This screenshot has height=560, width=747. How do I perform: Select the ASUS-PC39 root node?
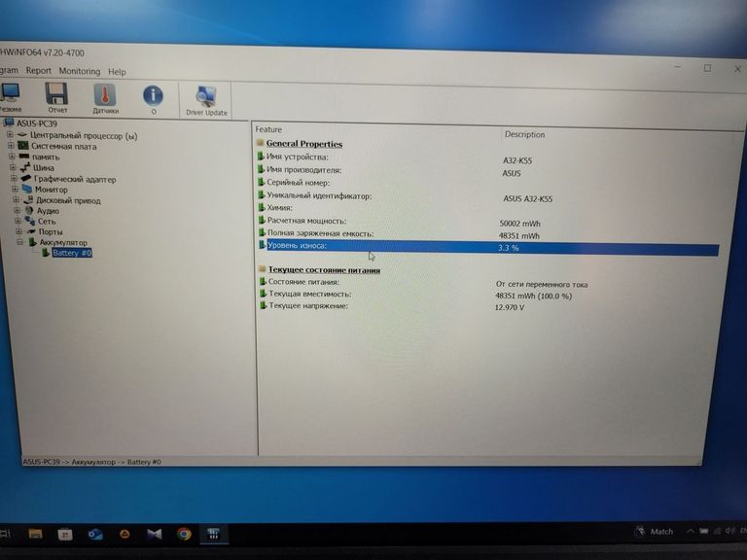(x=43, y=123)
